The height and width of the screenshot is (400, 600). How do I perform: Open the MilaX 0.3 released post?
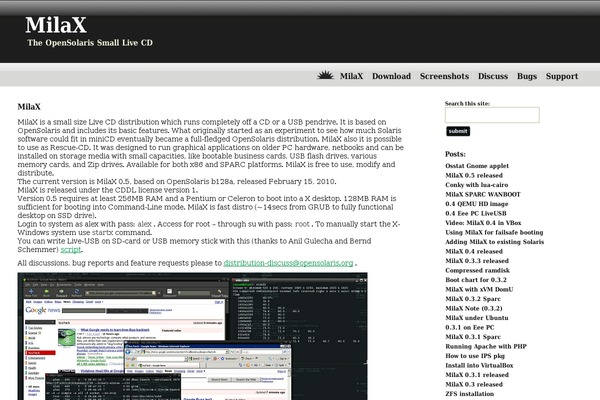(474, 384)
